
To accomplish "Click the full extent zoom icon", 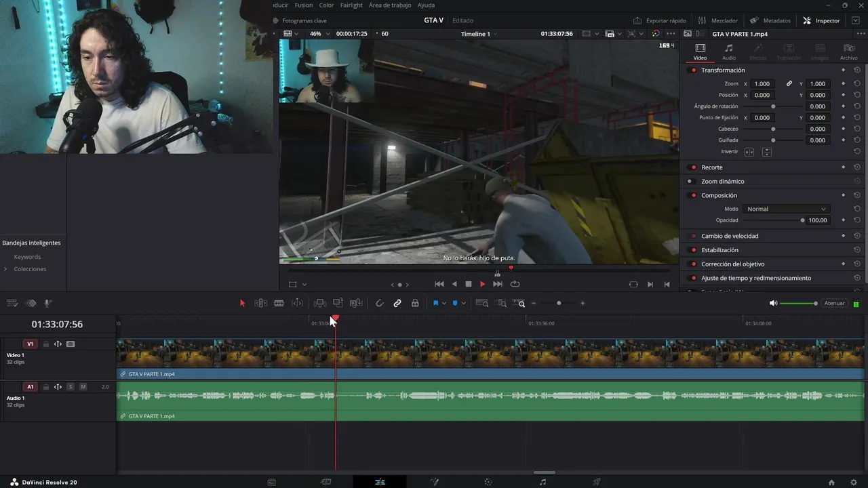I will click(482, 303).
